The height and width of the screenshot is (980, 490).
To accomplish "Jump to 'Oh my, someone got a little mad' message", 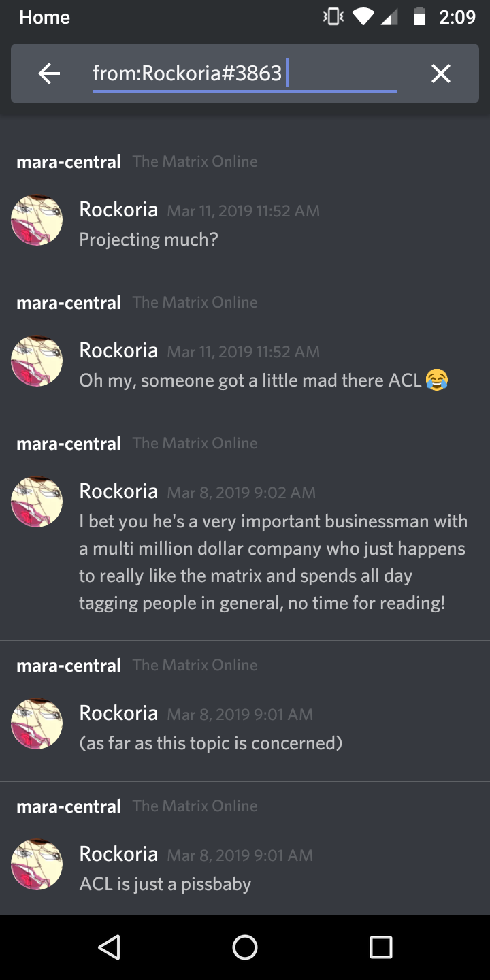I will (x=245, y=348).
